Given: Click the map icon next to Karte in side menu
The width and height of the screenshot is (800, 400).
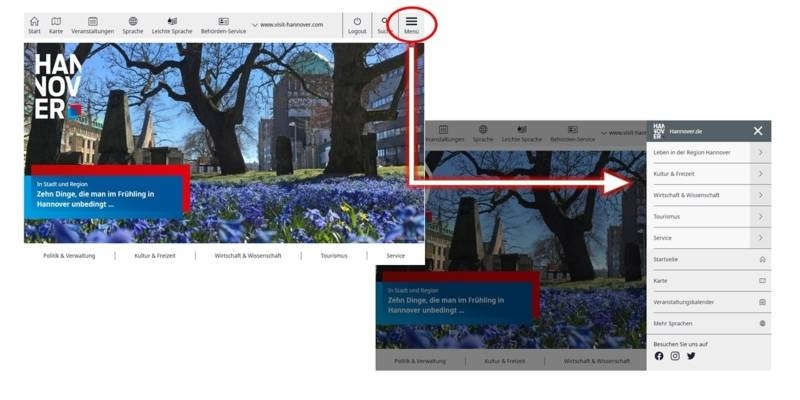Looking at the screenshot, I should tap(762, 281).
